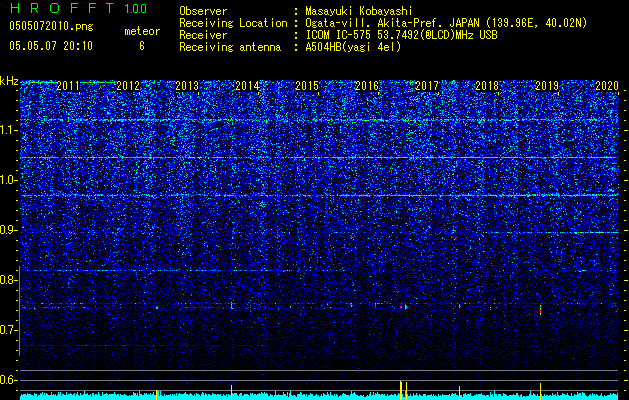Click the 2019 time axis label
Viewport: 629px width, 400px height.
(x=547, y=85)
